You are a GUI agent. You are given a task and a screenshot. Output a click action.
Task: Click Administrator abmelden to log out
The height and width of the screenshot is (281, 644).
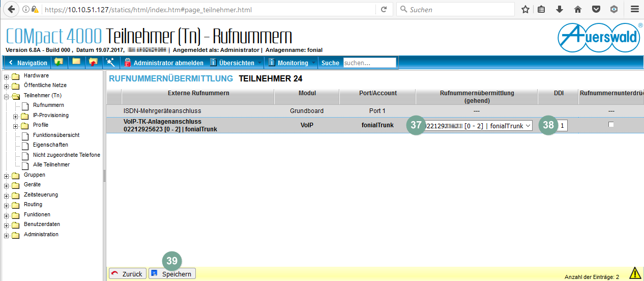168,63
